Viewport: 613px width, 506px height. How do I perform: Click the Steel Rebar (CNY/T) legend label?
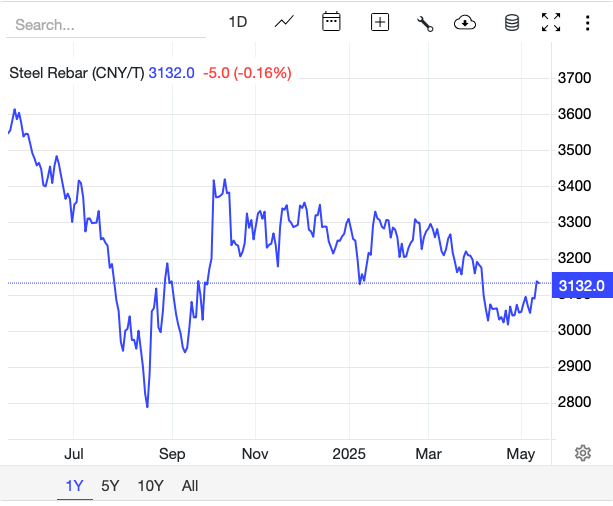[x=76, y=72]
